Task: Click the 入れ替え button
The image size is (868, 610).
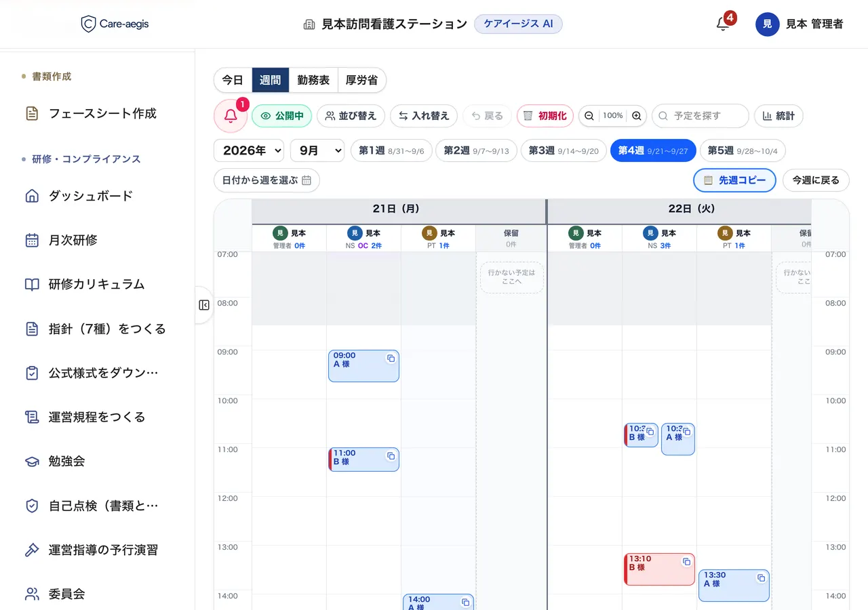Action: [424, 116]
